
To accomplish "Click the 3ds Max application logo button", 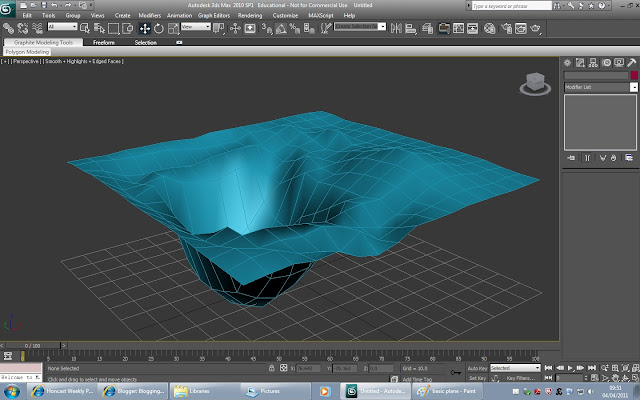I will 7,8.
